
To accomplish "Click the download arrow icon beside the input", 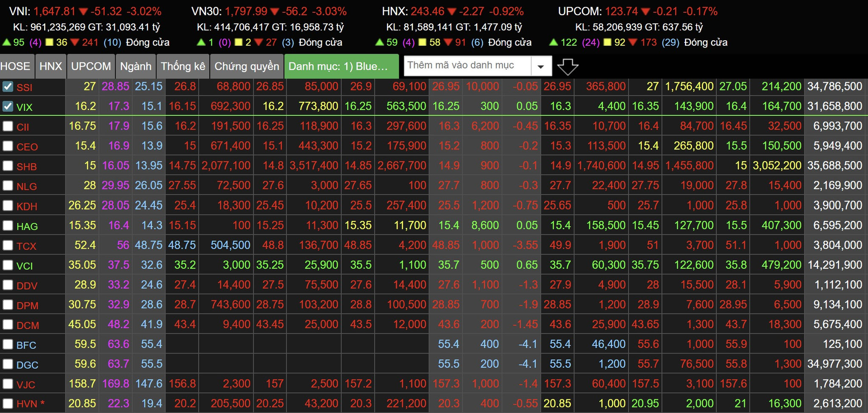I will [568, 67].
